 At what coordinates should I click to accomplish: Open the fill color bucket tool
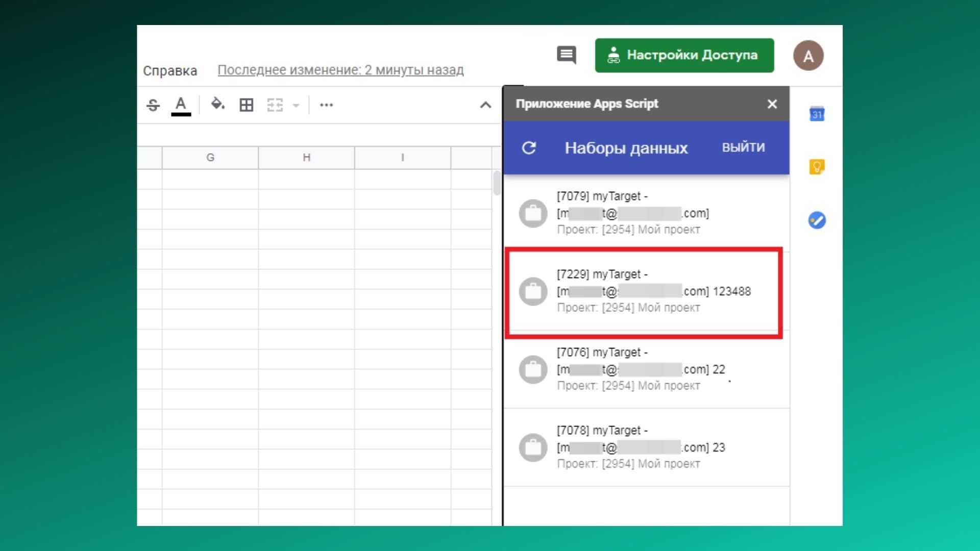tap(218, 105)
